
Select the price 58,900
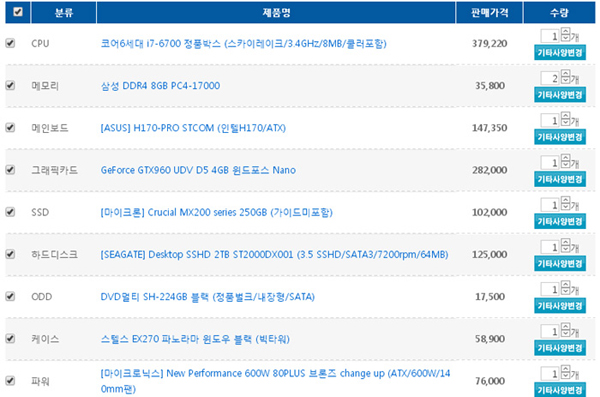(x=490, y=339)
